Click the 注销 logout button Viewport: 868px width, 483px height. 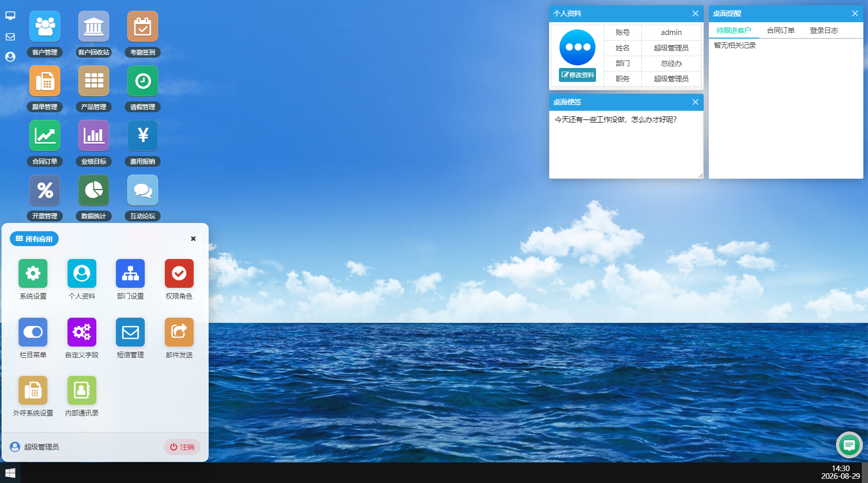coord(182,447)
